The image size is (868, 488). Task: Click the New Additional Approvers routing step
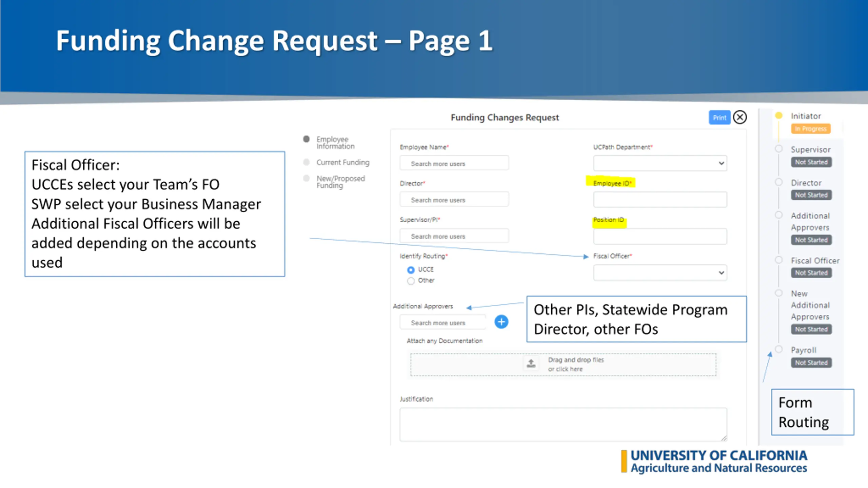point(810,305)
